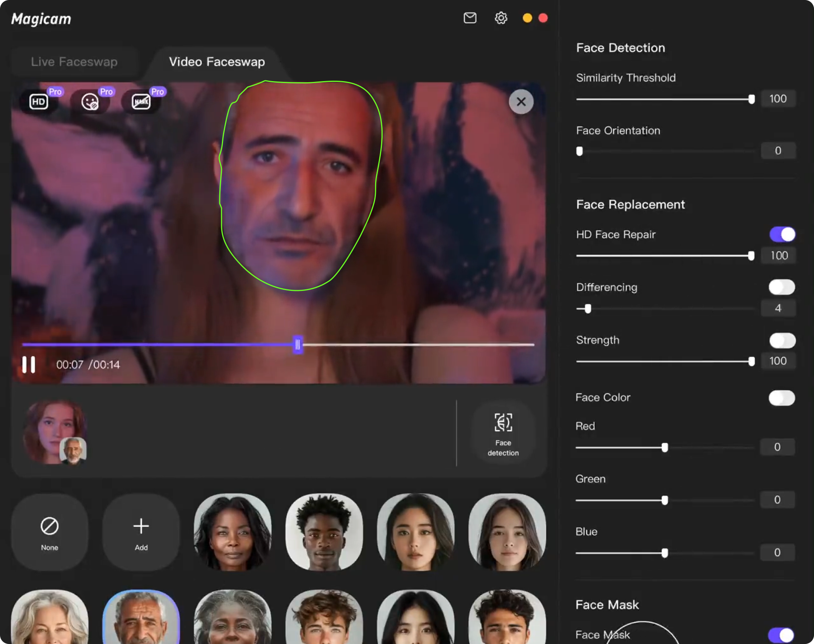Screen dimensions: 814x644
Task: Select the face repair smiley Pro icon
Action: 90,101
